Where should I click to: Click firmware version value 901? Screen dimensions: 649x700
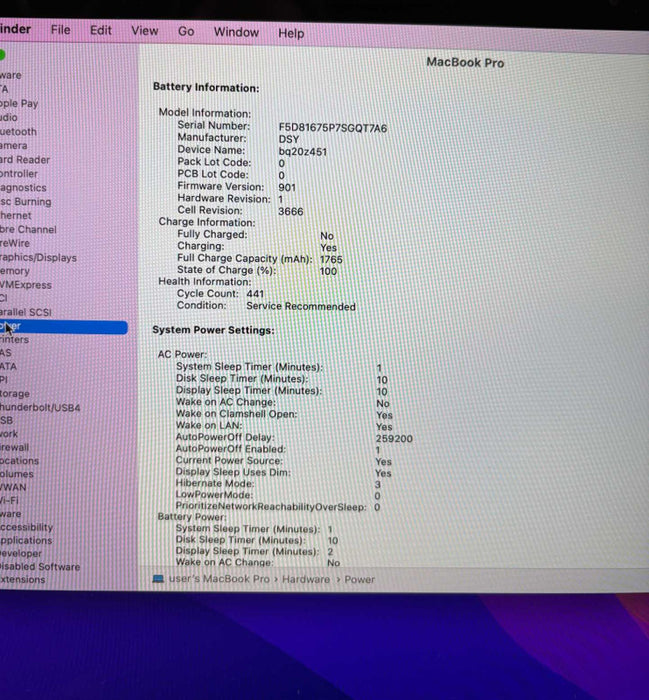click(x=287, y=188)
